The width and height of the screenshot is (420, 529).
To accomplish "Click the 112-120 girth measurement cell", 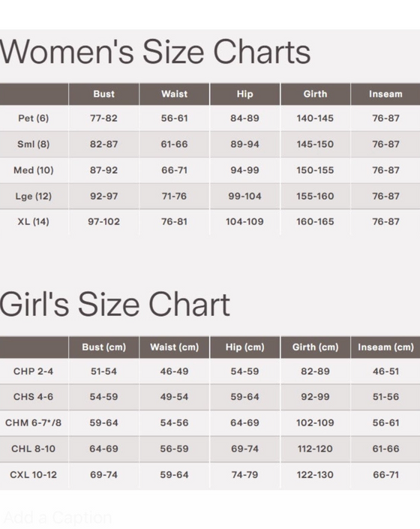I will click(315, 449).
